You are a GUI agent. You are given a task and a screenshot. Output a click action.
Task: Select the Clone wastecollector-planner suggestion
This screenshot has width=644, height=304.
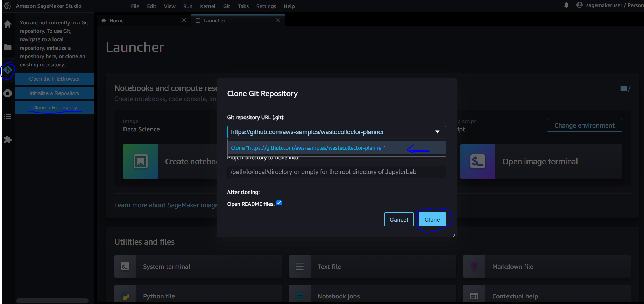(337, 148)
